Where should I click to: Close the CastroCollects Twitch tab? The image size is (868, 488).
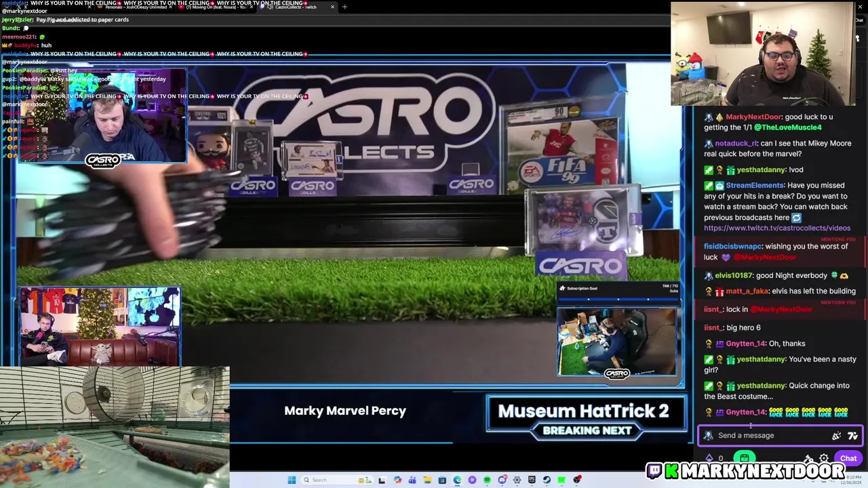click(332, 7)
